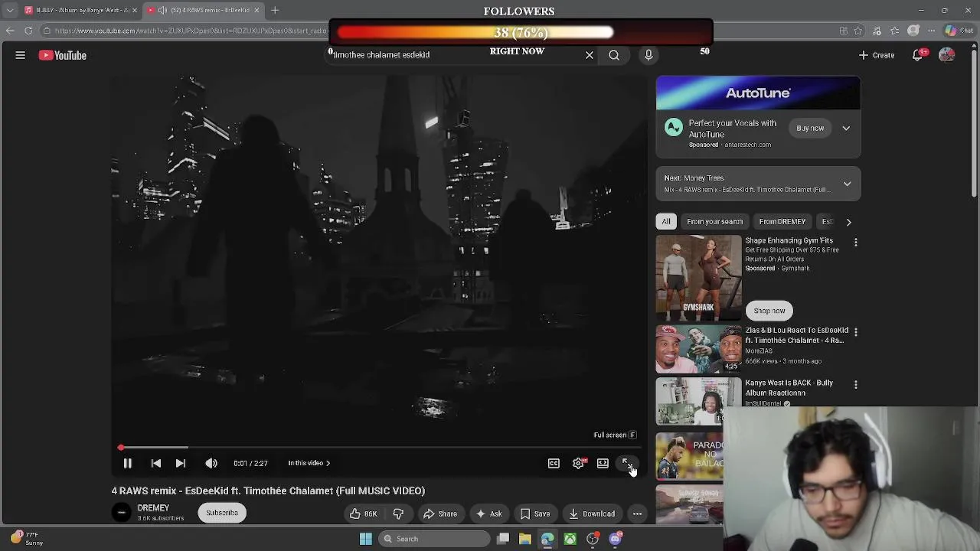Open more actions three-dot menu
The image size is (980, 551).
[637, 514]
